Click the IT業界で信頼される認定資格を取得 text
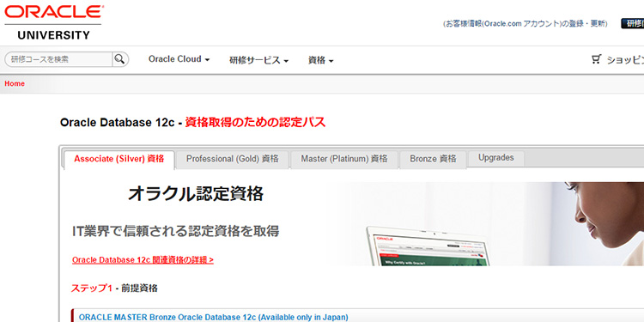This screenshot has height=322, width=644. point(175,231)
